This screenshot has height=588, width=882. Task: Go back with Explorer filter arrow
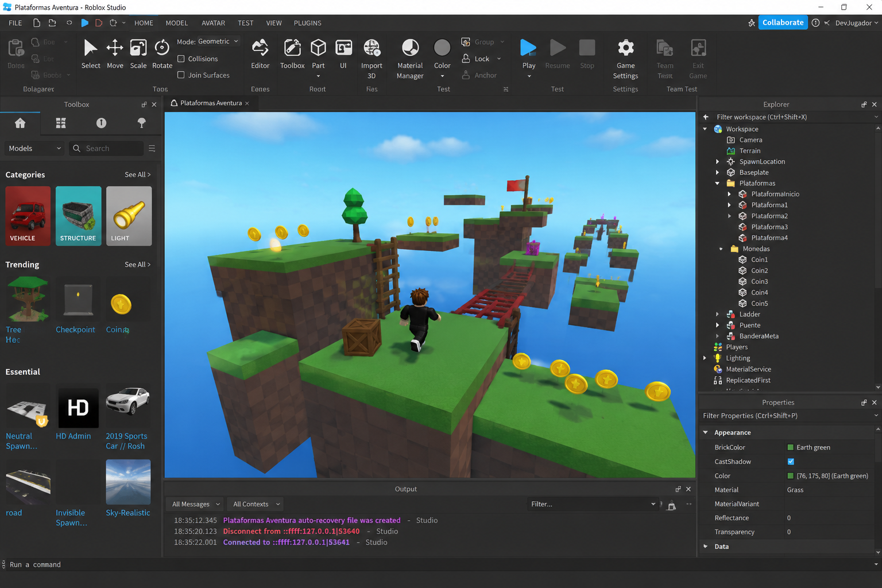[x=706, y=117]
